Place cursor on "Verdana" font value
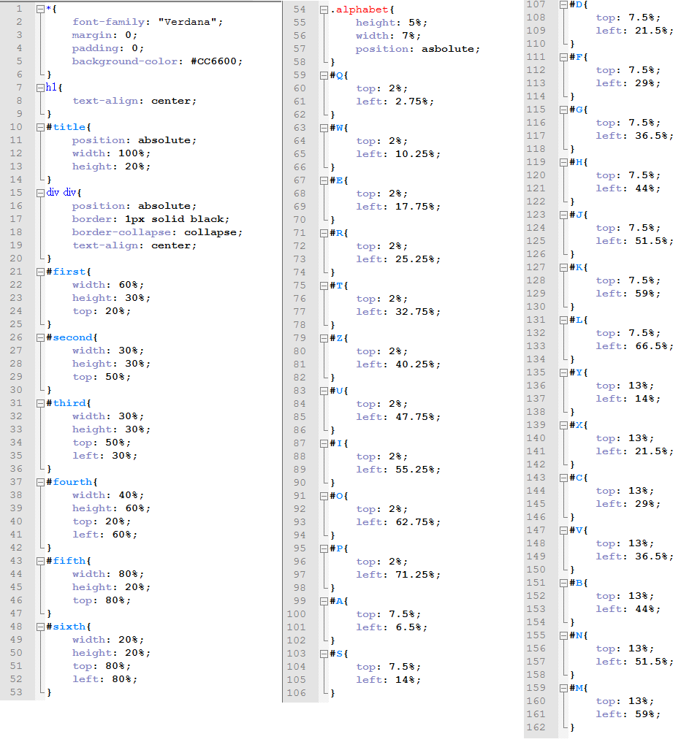The image size is (700, 742). tap(187, 22)
